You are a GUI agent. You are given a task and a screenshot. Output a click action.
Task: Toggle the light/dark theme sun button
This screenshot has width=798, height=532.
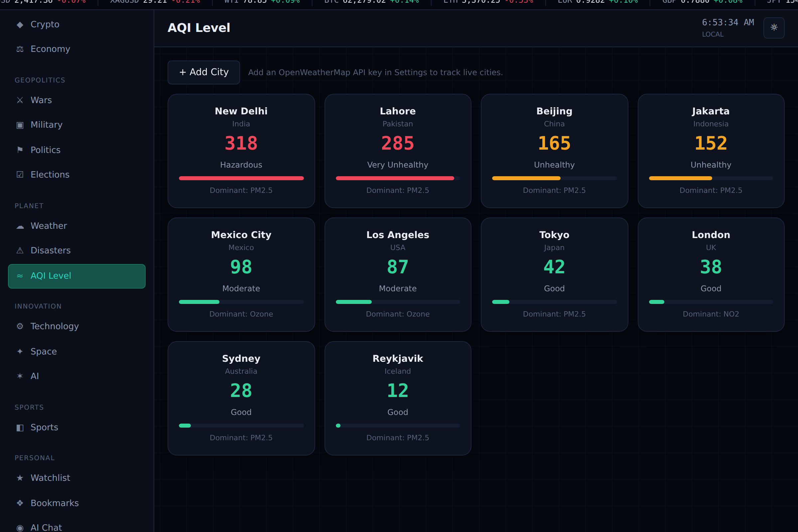point(774,28)
